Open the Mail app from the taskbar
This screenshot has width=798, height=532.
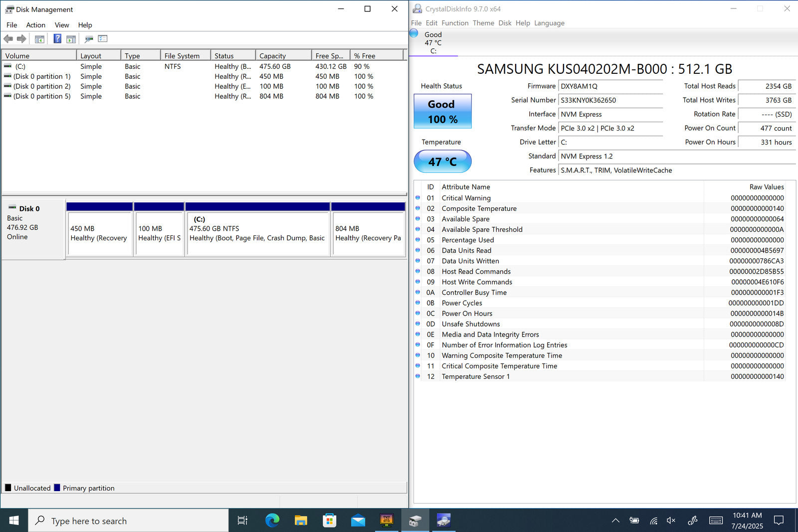pos(358,521)
